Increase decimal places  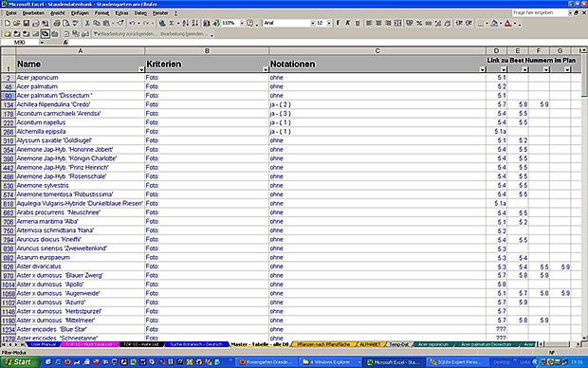tap(438, 24)
